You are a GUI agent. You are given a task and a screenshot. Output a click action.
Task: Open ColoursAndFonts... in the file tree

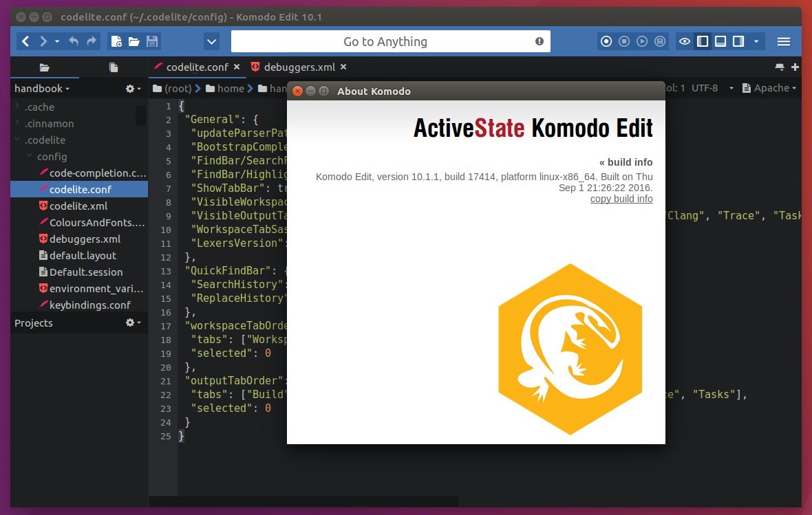coord(92,223)
